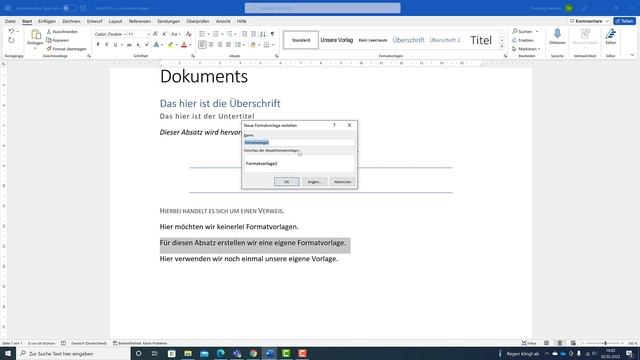Justify the paragraph text
640x360 pixels.
[x=229, y=44]
